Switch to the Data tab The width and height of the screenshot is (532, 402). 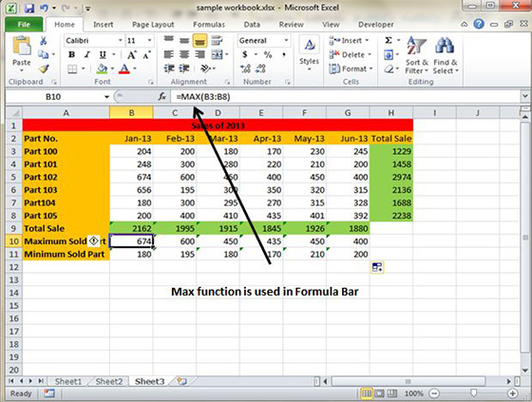252,25
